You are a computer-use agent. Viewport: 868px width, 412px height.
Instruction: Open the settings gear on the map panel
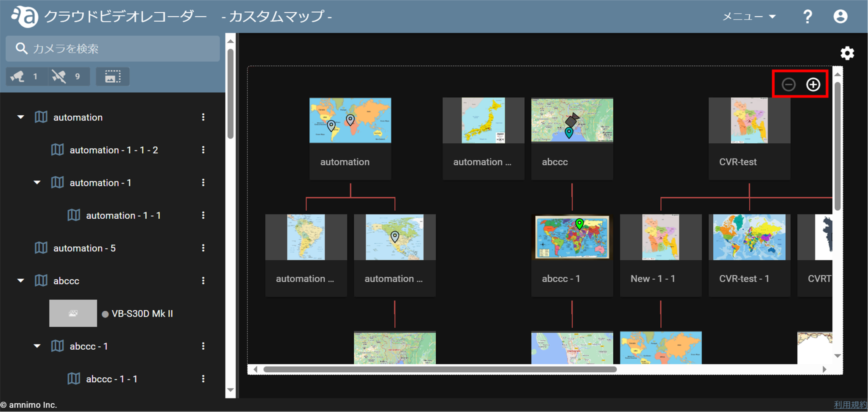[x=847, y=53]
